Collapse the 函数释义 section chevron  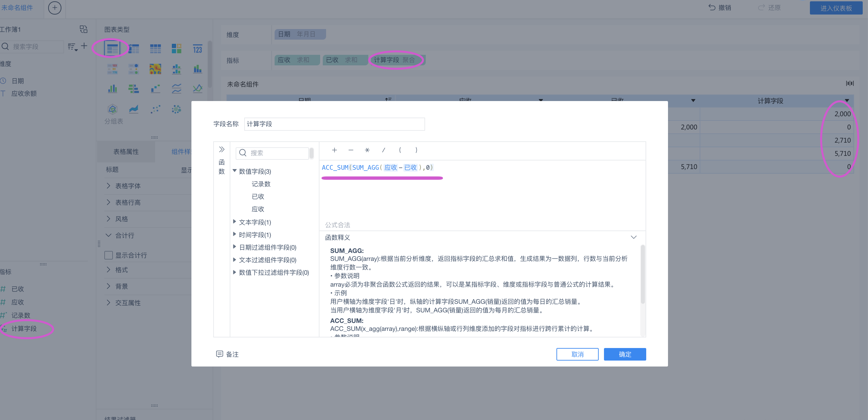[x=633, y=237]
